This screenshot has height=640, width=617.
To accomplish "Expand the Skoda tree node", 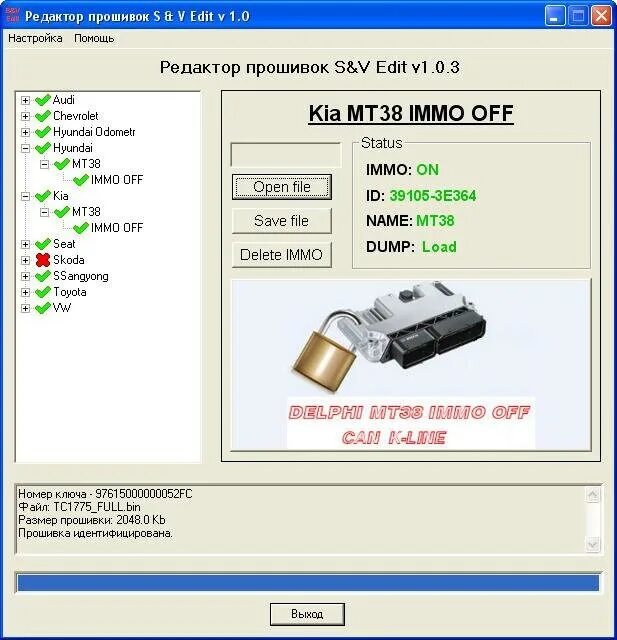I will tap(25, 260).
